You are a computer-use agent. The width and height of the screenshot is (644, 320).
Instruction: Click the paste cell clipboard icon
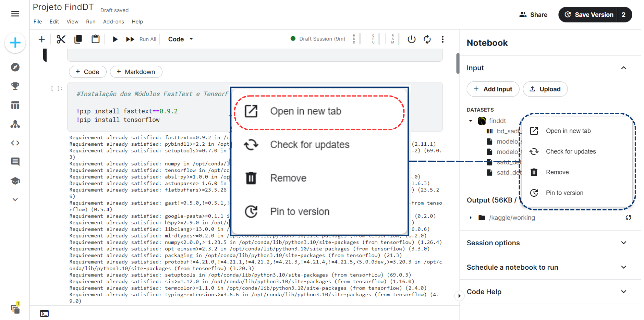96,39
